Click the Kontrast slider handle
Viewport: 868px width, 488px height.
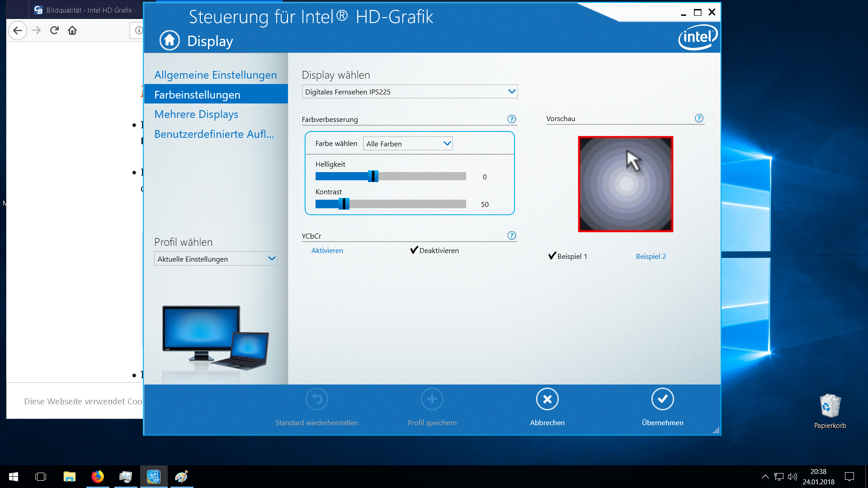pyautogui.click(x=344, y=204)
